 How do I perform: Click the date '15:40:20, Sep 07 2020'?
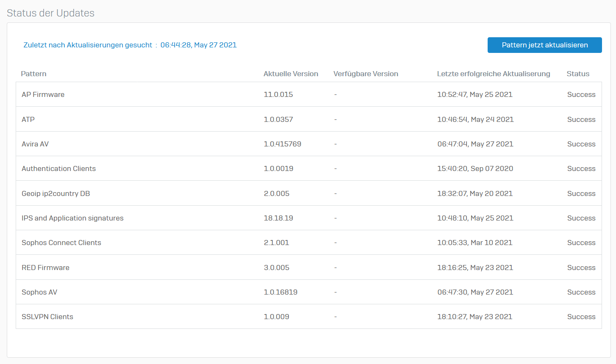[475, 168]
